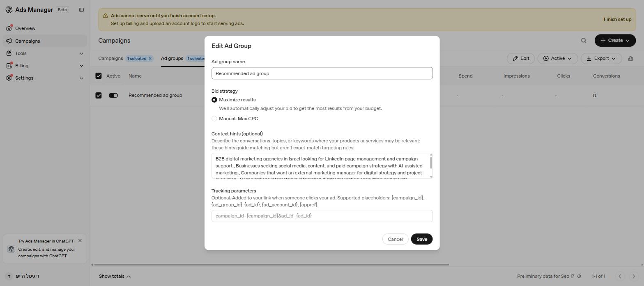This screenshot has width=644, height=286.
Task: Click the Conversions value 0 cell
Action: tap(594, 96)
